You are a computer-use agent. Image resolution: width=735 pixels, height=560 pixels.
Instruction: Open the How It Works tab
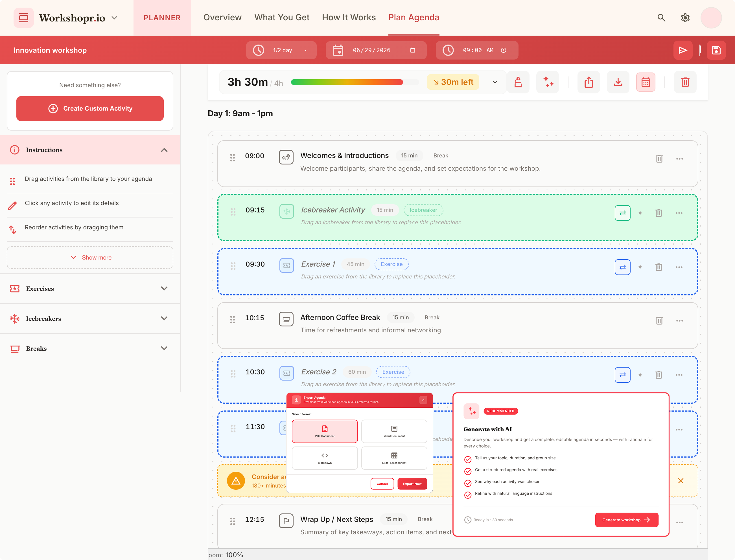(349, 17)
